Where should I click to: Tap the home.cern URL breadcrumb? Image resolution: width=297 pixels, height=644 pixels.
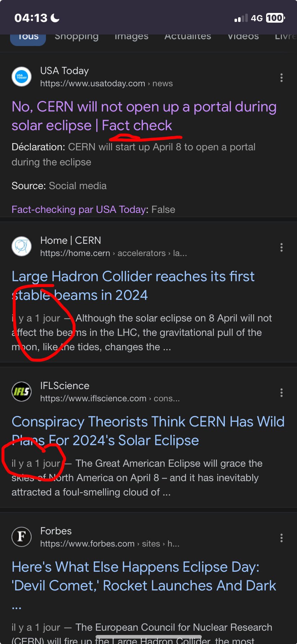tap(113, 253)
